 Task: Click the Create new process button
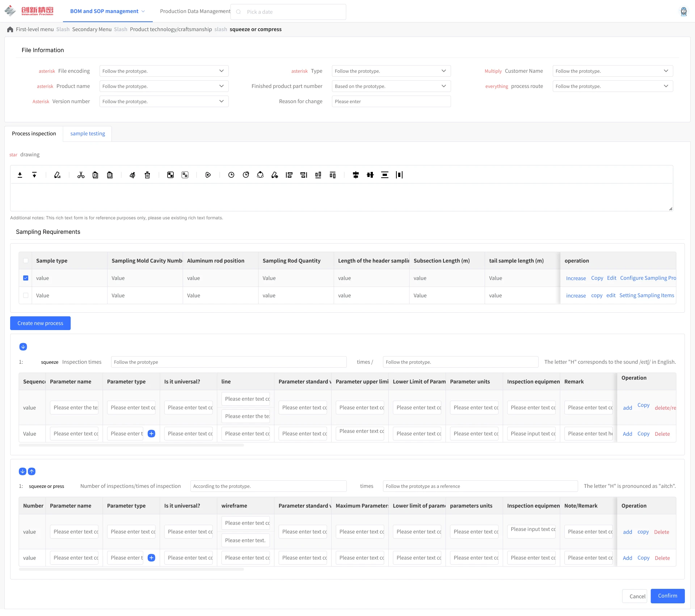point(40,323)
